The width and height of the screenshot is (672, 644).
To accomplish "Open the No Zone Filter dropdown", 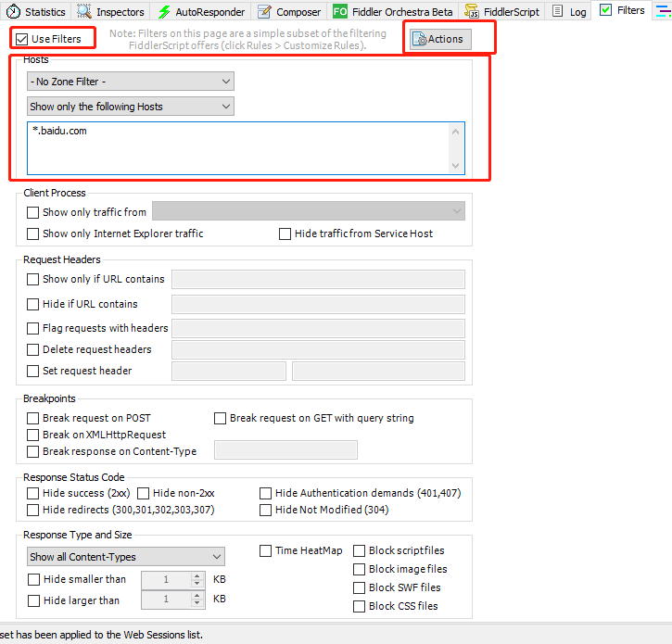I will 130,82.
